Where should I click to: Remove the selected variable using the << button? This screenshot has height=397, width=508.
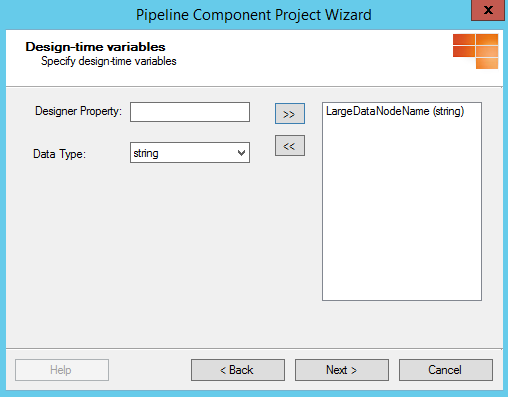(290, 146)
